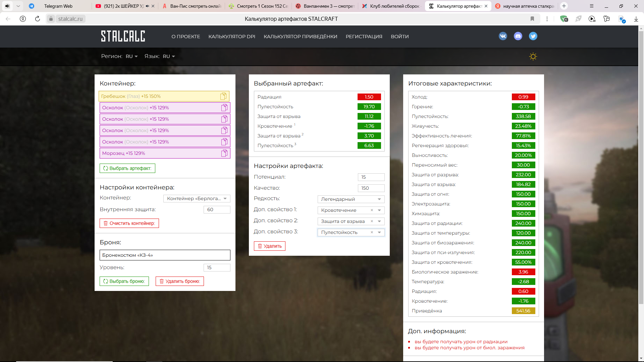Open the three-dot page options menu

[547, 19]
